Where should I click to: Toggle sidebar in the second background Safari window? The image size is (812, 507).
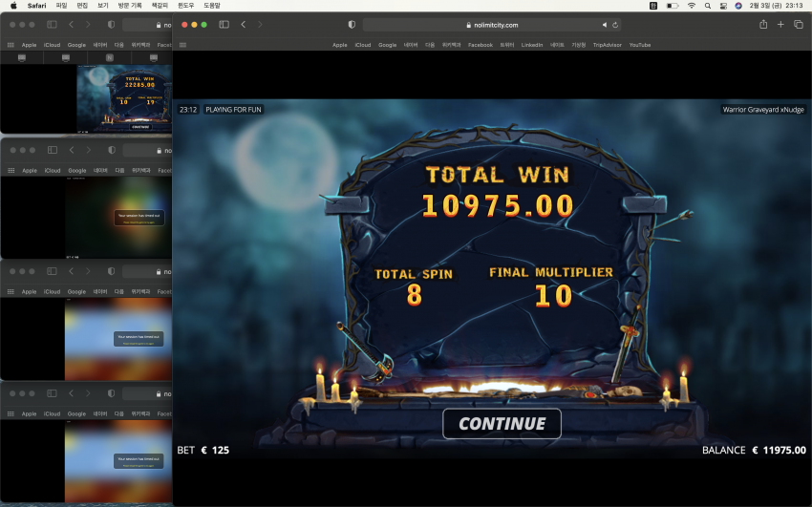[x=53, y=150]
